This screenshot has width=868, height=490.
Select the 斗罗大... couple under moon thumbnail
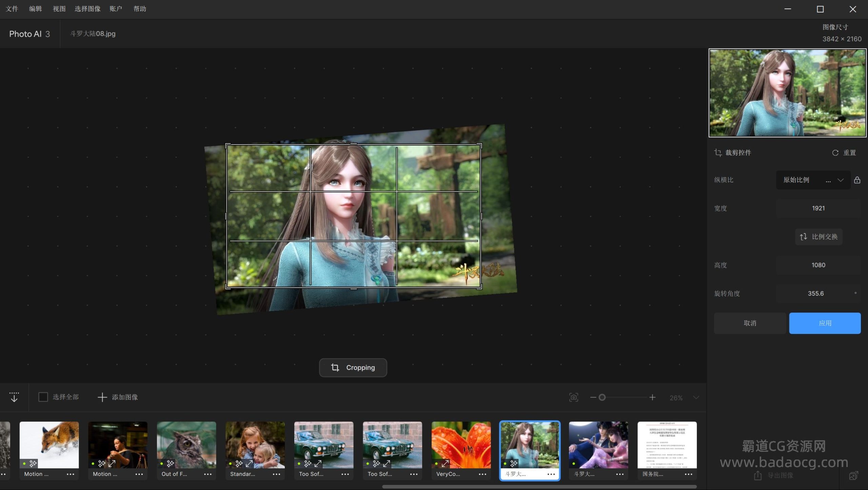tap(598, 445)
